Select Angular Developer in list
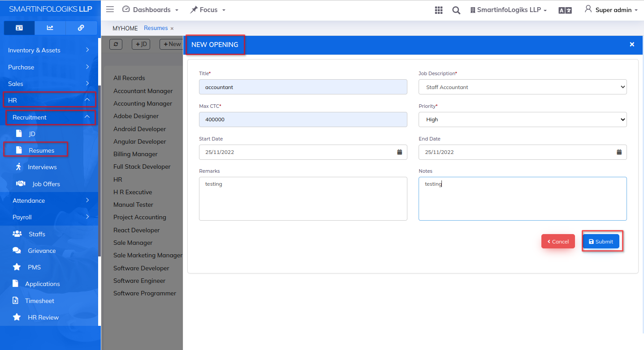The image size is (644, 350). (140, 141)
